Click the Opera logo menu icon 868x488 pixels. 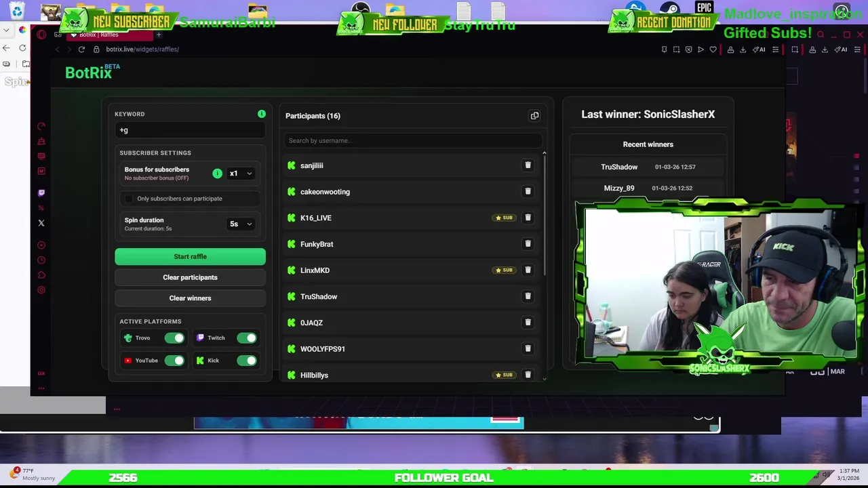pos(41,35)
